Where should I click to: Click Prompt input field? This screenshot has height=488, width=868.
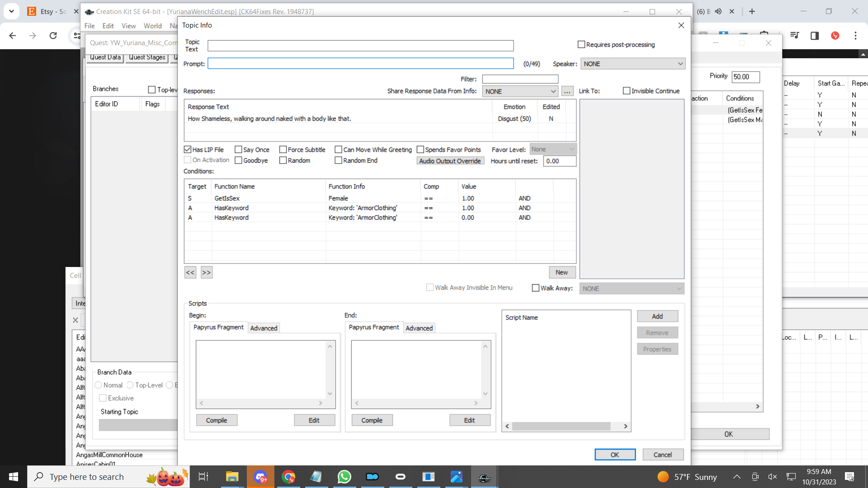coord(361,64)
